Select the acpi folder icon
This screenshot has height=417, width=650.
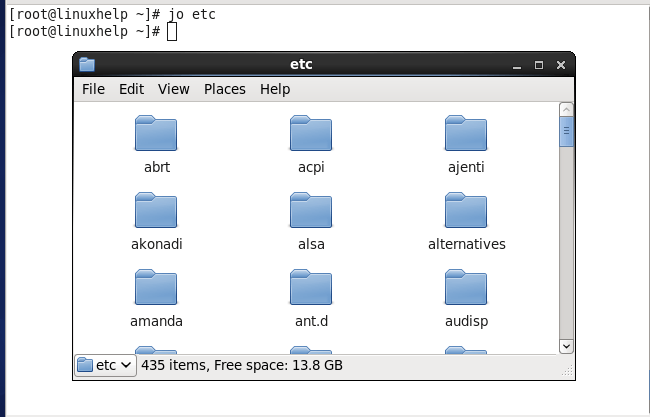coord(311,133)
